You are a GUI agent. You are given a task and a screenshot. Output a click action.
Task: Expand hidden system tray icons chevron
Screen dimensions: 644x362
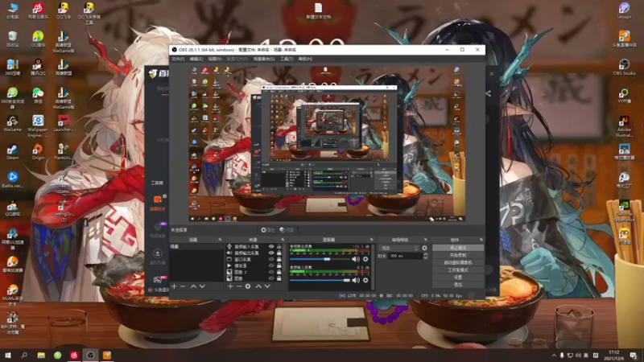point(554,356)
